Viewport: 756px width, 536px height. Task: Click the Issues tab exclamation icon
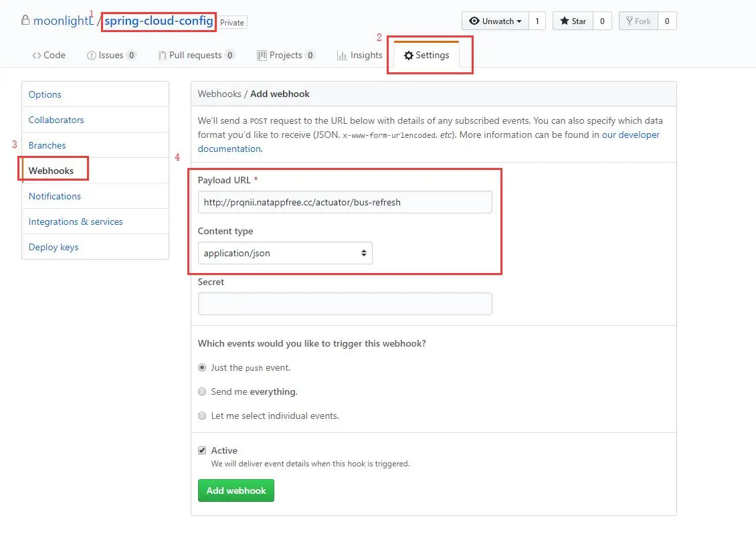(92, 56)
